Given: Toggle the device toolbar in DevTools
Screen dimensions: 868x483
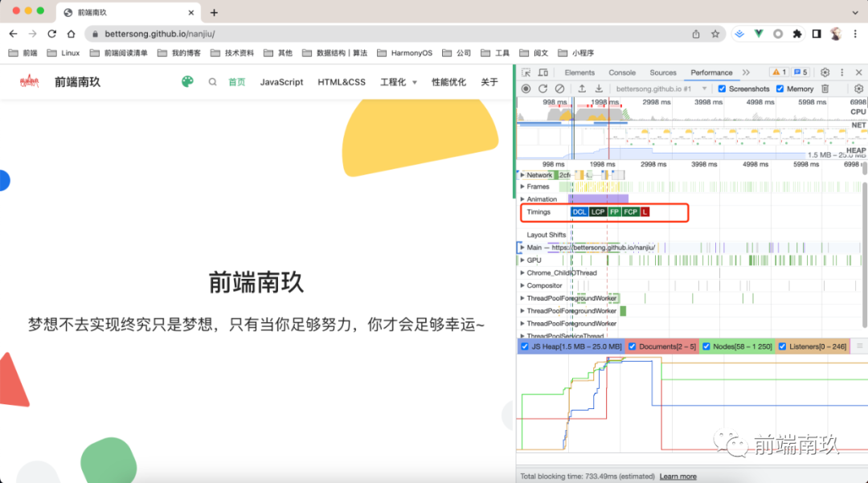Looking at the screenshot, I should pos(543,72).
